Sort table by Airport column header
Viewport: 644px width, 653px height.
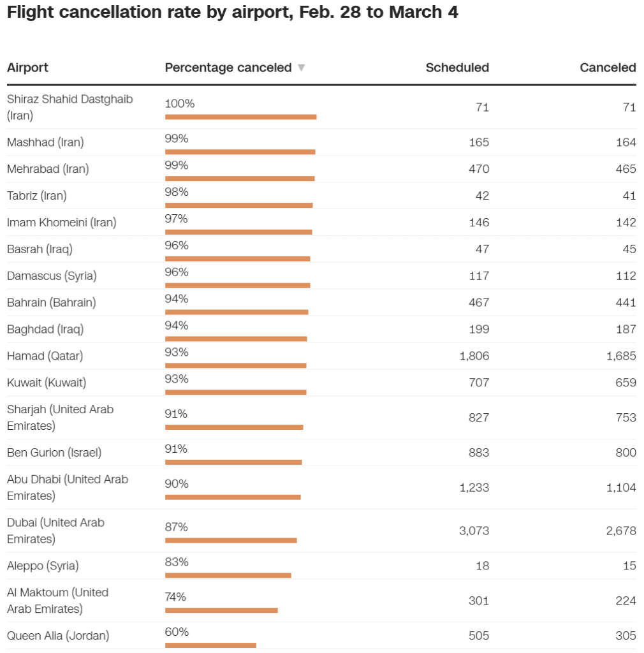pyautogui.click(x=27, y=68)
